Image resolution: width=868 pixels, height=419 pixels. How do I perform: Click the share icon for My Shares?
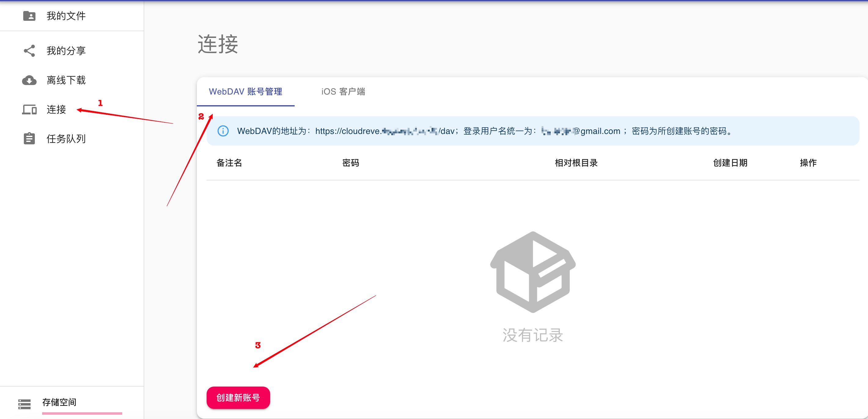29,50
